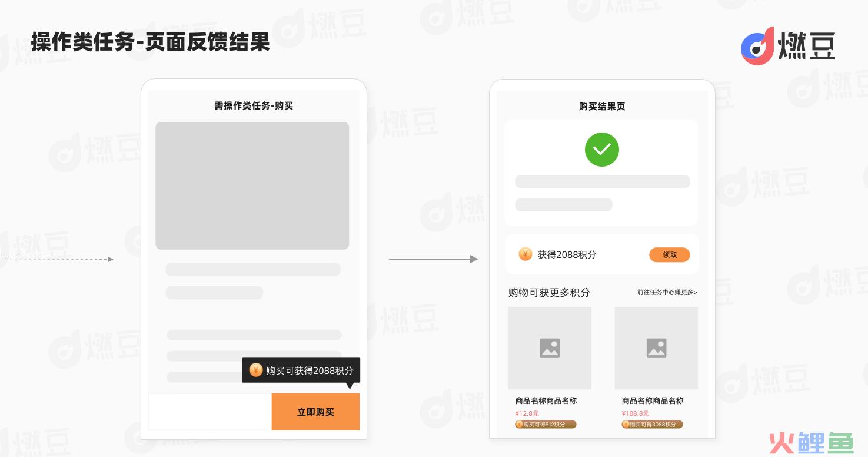868x457 pixels.
Task: Open the 前往任务中心赚更多 link
Action: point(667,292)
